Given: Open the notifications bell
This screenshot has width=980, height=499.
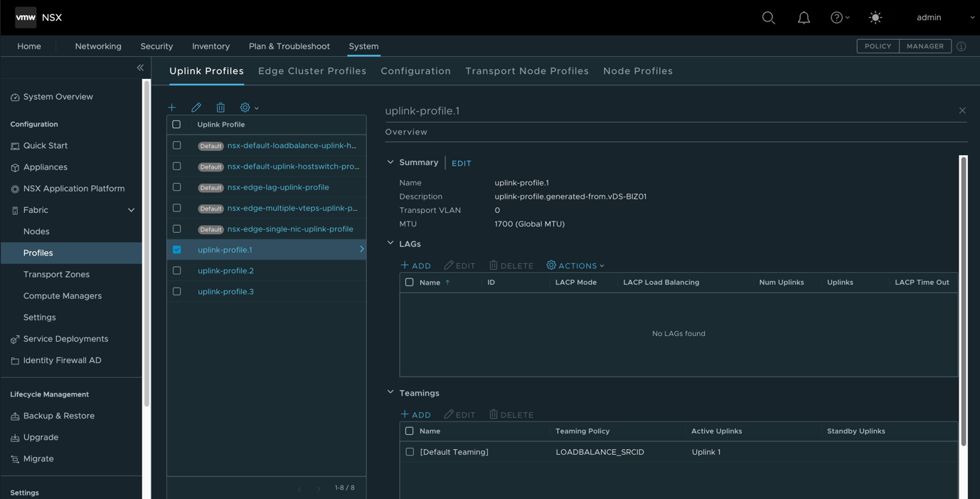Looking at the screenshot, I should (804, 18).
